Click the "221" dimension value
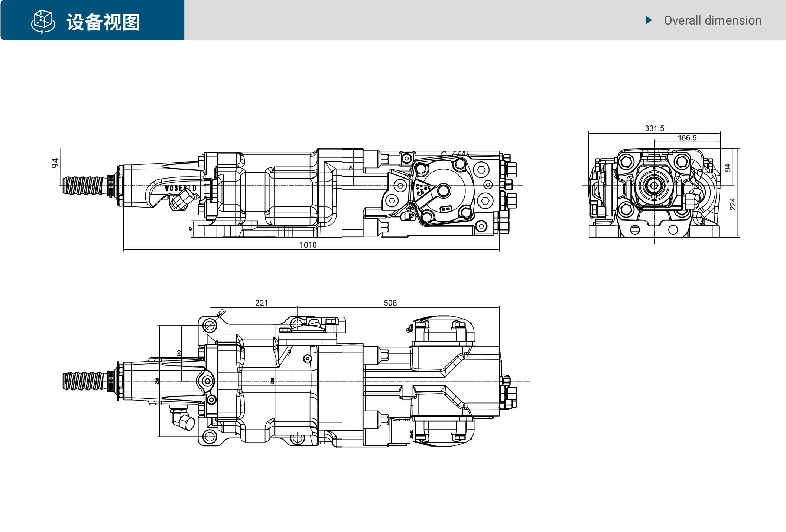 tap(262, 303)
